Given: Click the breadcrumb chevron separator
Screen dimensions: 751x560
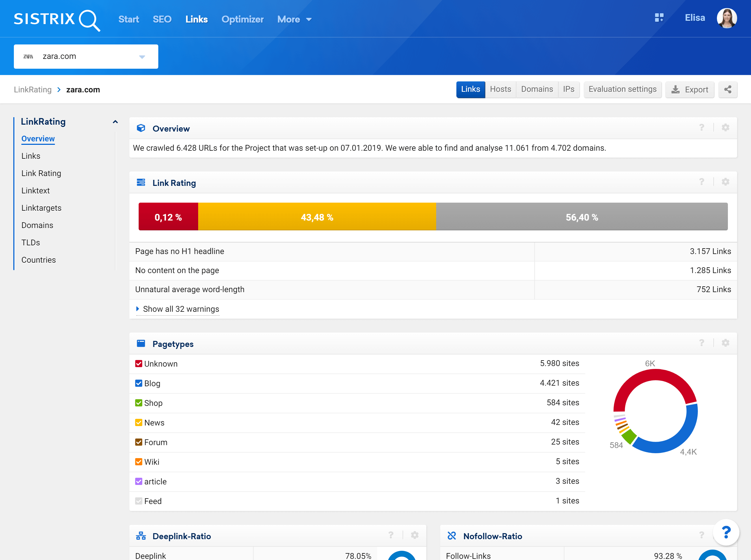Looking at the screenshot, I should 59,89.
